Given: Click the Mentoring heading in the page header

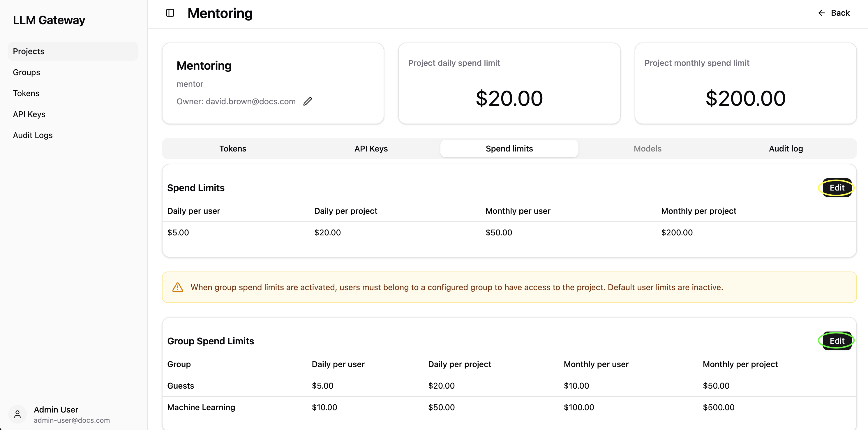Looking at the screenshot, I should 220,13.
